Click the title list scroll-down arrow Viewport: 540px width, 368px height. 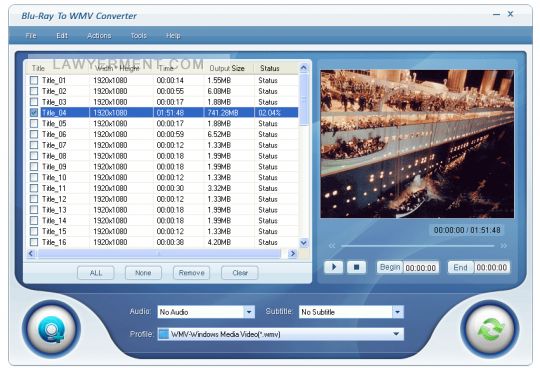click(x=303, y=243)
